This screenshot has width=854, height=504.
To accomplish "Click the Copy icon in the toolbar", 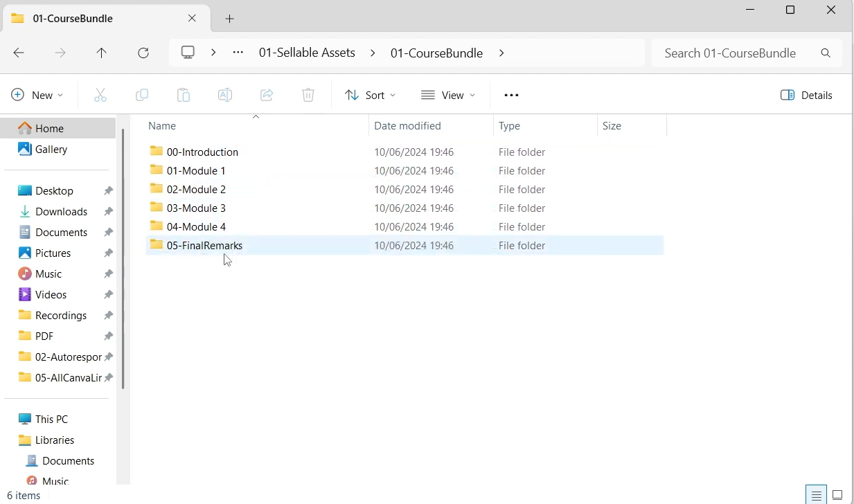I will click(x=142, y=95).
